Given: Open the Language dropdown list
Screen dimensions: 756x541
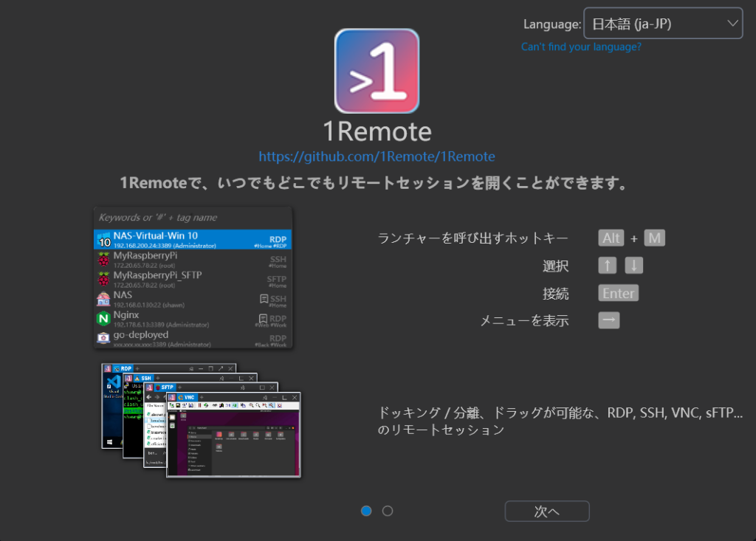Looking at the screenshot, I should (662, 24).
